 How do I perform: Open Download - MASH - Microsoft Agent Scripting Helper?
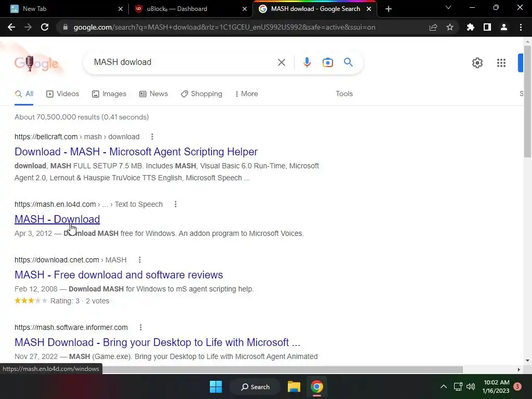click(136, 152)
